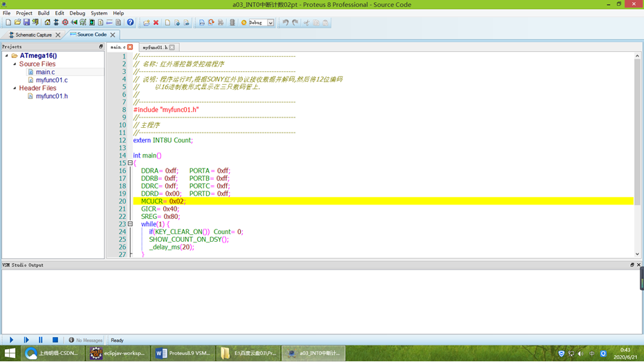Screen dimensions: 644x362
Task: Switch to eclipjav-workspace taskbar item
Action: click(x=118, y=353)
